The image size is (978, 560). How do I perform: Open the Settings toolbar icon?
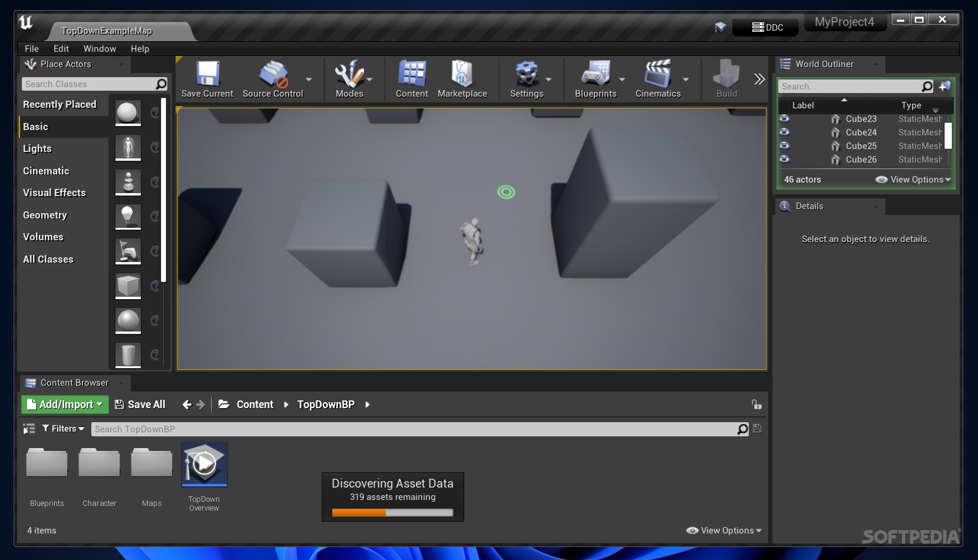tap(527, 75)
